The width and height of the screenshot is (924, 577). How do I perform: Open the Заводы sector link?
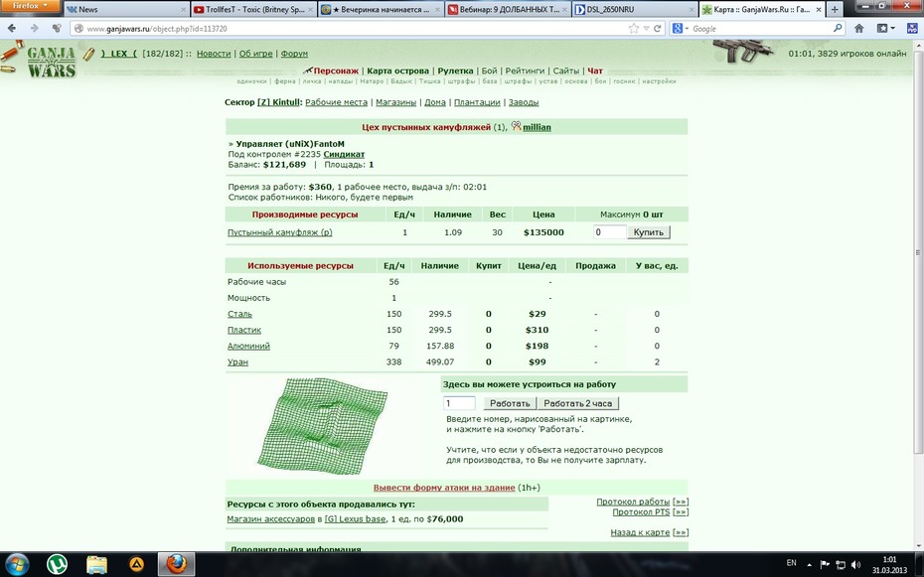pos(524,102)
